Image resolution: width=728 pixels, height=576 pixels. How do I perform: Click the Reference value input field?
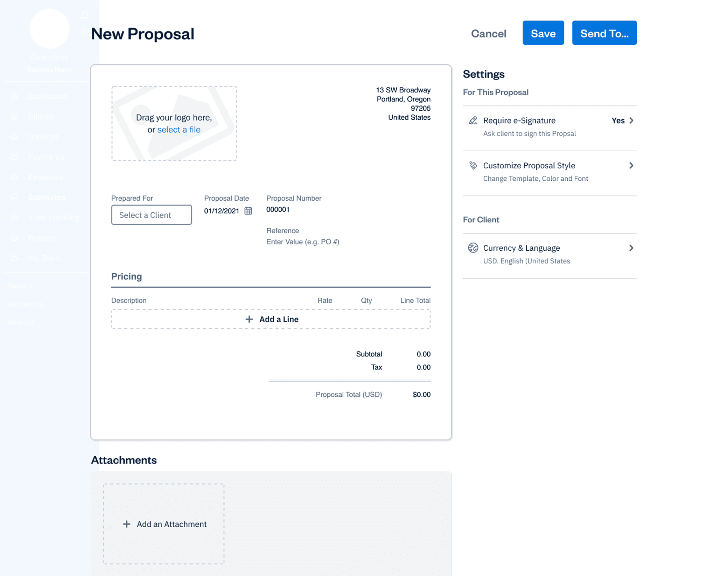tap(303, 242)
